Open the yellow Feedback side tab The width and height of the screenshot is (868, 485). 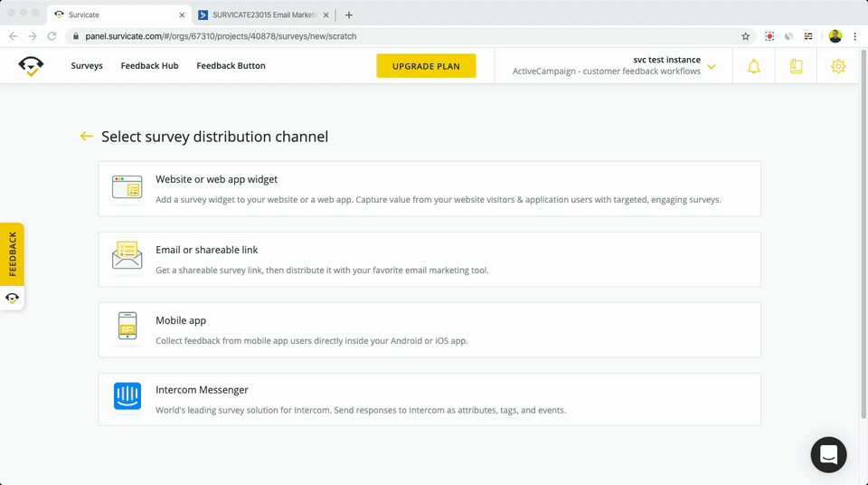point(13,254)
